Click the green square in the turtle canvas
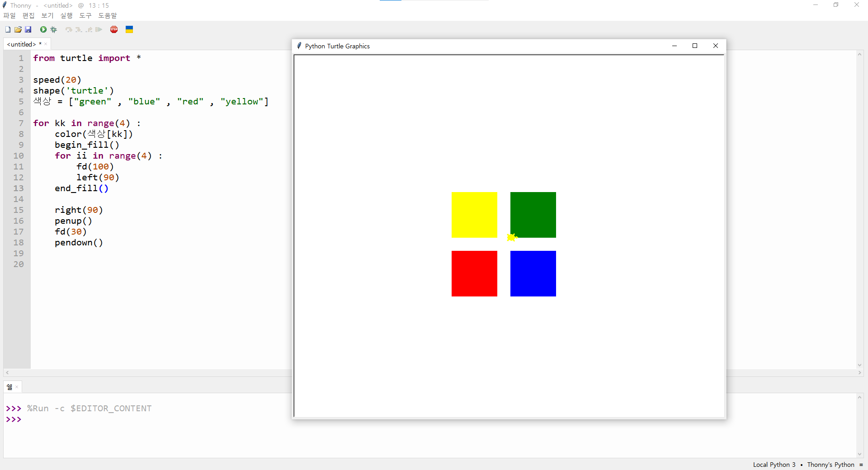Viewport: 868px width, 470px height. (x=533, y=215)
